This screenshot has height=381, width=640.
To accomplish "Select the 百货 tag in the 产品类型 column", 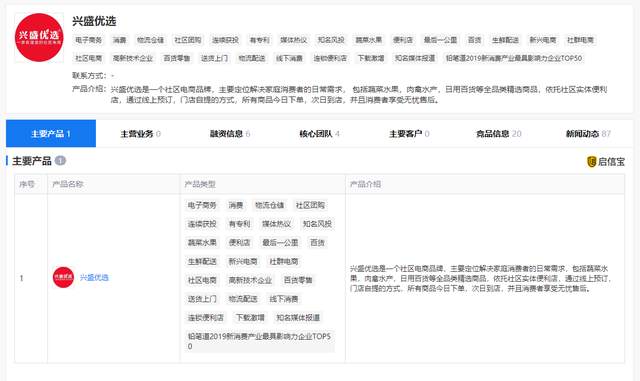I will point(318,243).
